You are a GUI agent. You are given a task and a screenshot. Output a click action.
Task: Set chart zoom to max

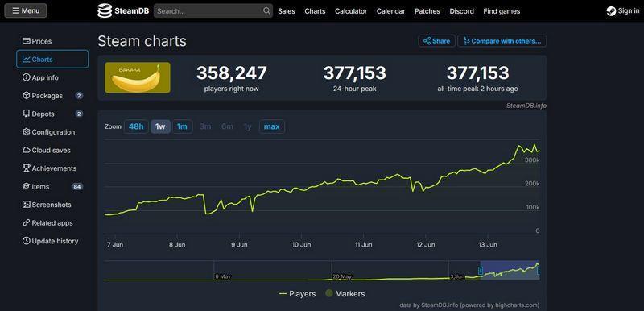(271, 126)
